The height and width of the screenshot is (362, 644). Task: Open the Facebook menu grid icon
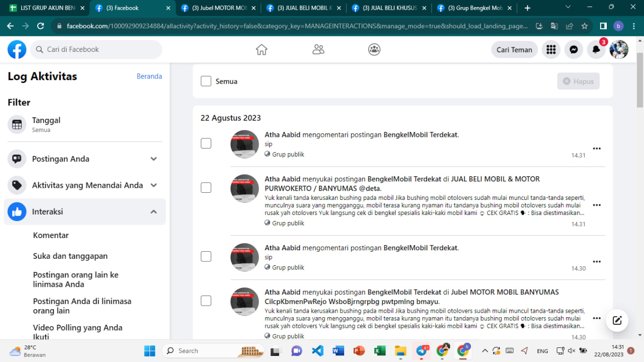(551, 49)
